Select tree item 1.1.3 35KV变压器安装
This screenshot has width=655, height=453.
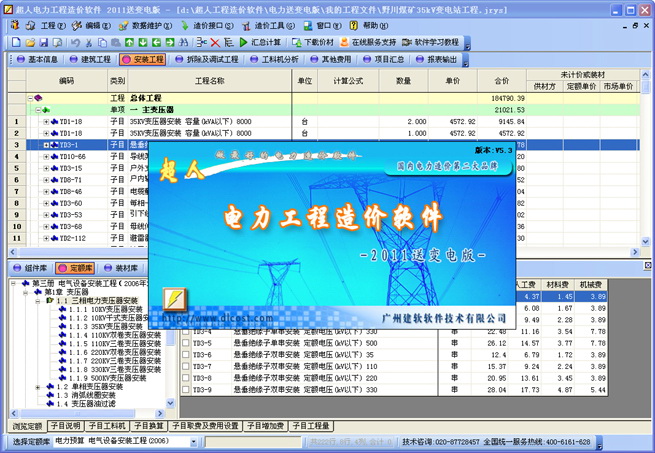point(106,327)
